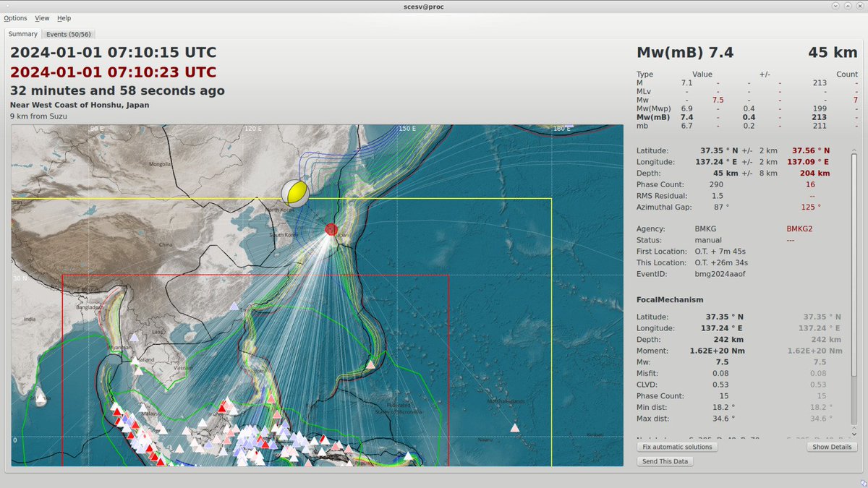The height and width of the screenshot is (488, 868).
Task: Click the Azimuthal Gap value 87 °
Action: (x=722, y=207)
